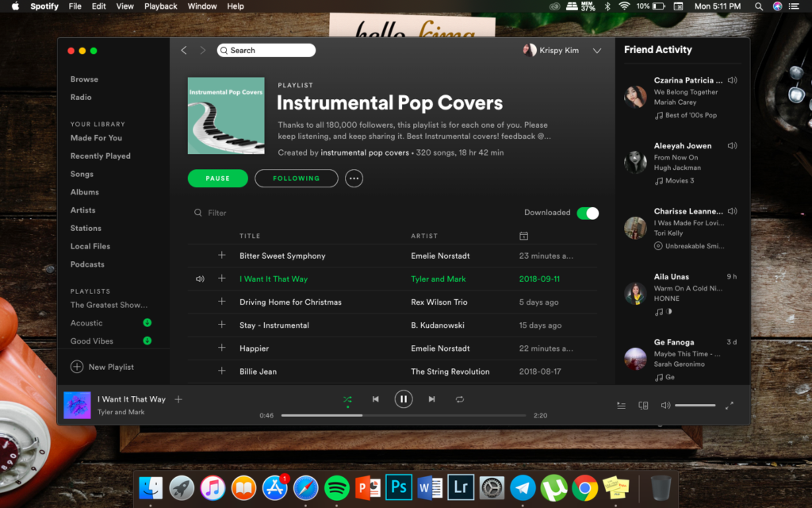
Task: Turn off the Downloaded switch
Action: point(588,213)
